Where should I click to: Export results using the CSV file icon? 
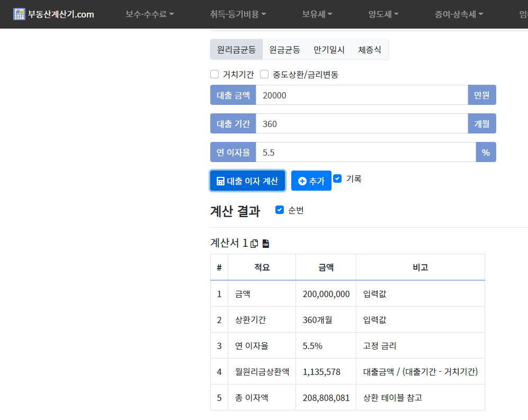[x=266, y=243]
